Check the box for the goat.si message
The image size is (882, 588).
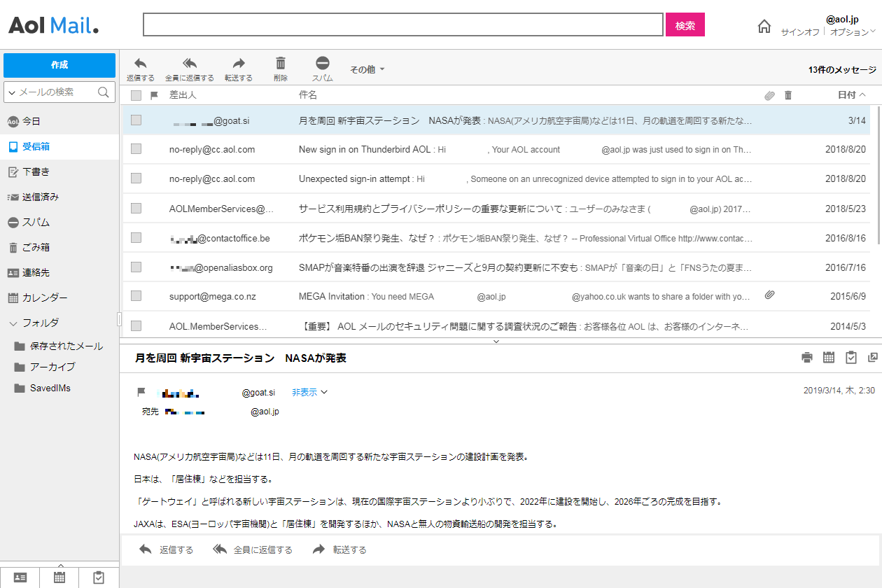tap(136, 120)
